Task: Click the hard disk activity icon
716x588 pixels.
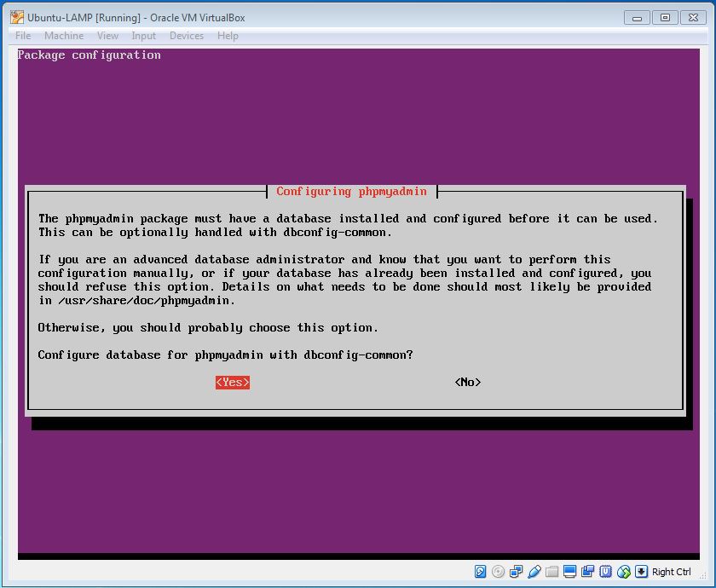Action: point(480,571)
